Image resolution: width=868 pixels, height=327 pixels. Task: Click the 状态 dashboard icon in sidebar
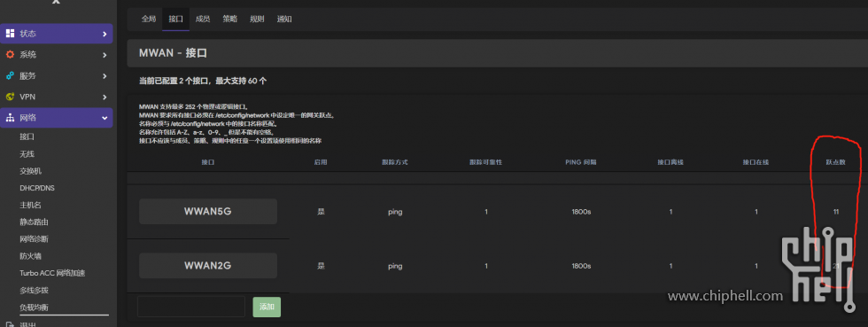(x=10, y=34)
